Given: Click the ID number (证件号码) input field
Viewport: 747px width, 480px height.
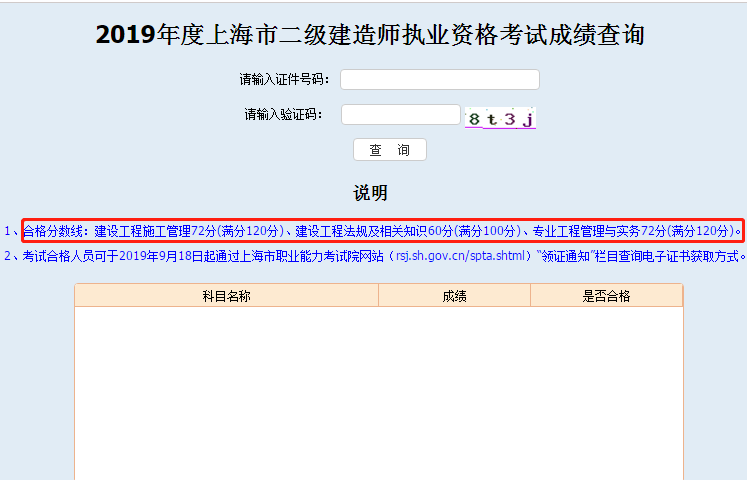Looking at the screenshot, I should point(439,79).
